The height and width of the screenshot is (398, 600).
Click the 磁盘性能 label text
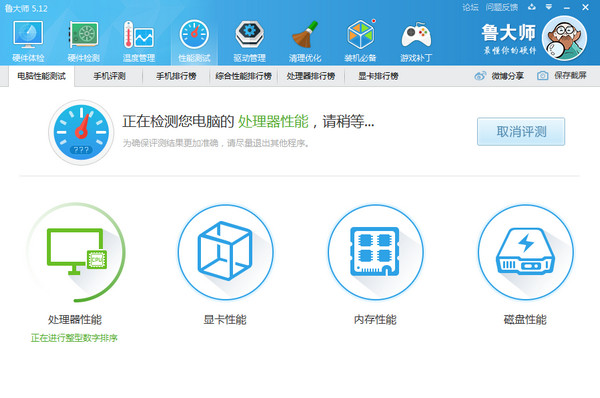click(525, 320)
